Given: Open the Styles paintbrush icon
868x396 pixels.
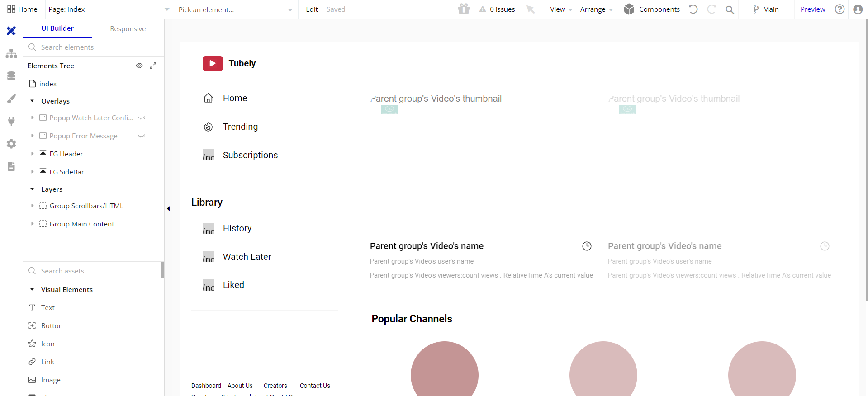Looking at the screenshot, I should point(11,99).
